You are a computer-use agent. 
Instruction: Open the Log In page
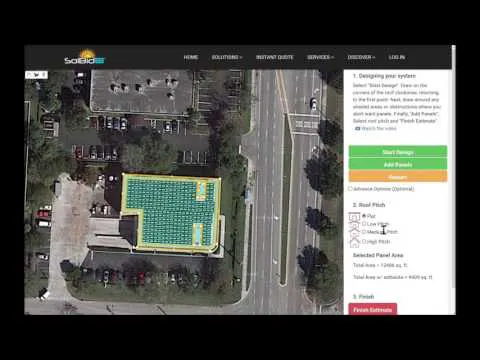click(397, 57)
